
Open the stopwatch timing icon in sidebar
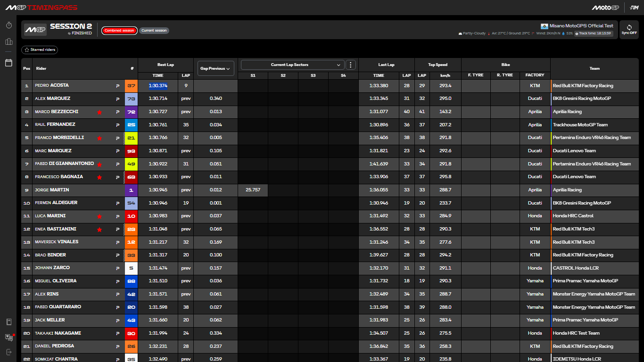[8, 25]
